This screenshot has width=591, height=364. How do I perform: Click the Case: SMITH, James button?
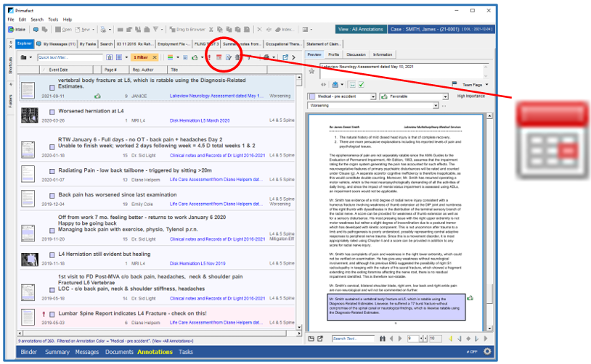tap(441, 29)
